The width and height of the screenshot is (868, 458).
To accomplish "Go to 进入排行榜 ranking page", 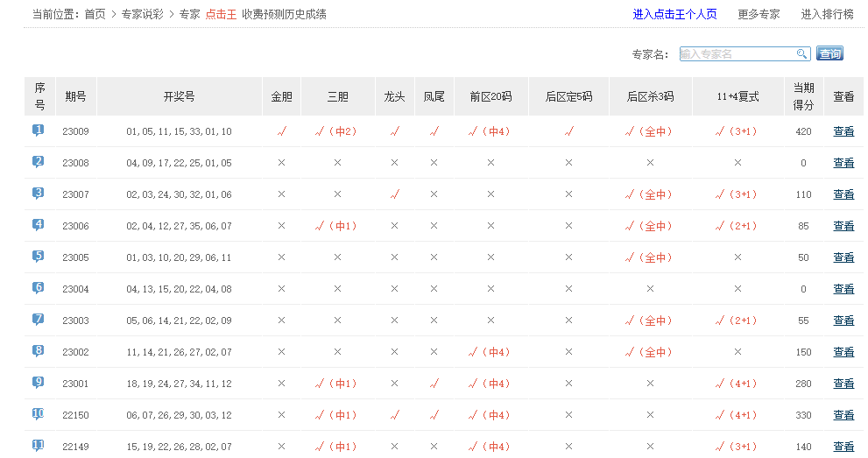I will coord(827,14).
